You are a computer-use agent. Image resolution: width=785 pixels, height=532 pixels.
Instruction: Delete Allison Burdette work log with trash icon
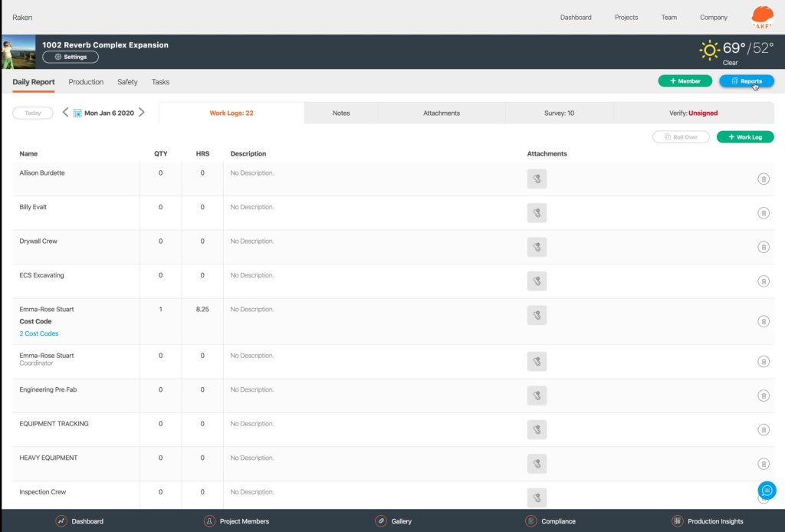pyautogui.click(x=763, y=179)
